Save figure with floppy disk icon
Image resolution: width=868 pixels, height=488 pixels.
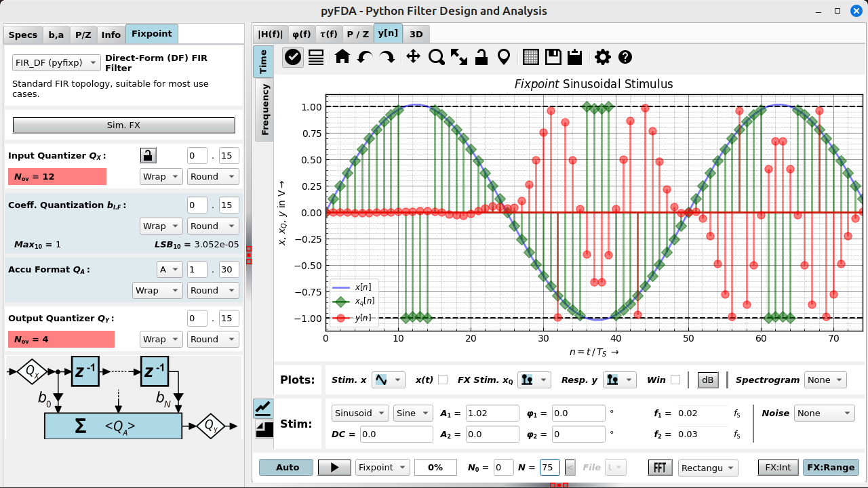tap(553, 57)
